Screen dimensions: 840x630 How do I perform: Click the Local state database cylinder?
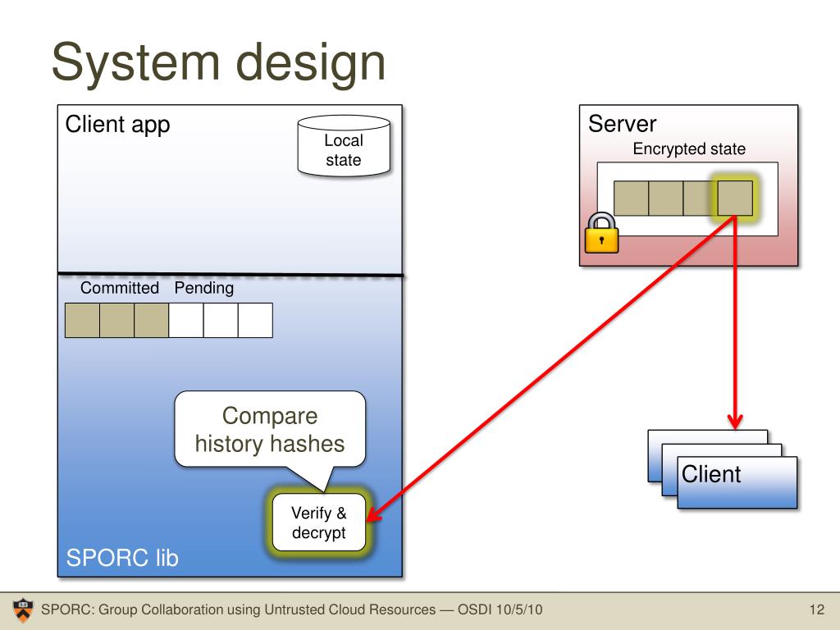coord(344,146)
